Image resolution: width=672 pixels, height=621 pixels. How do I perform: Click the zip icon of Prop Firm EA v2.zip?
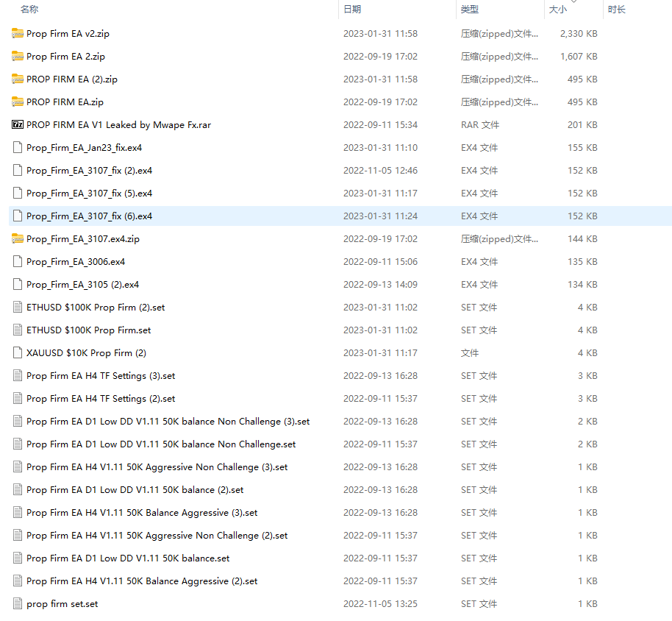18,33
